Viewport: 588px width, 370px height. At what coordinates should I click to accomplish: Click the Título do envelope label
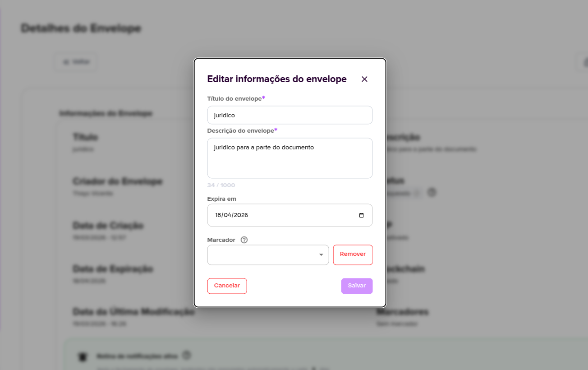[x=234, y=99]
